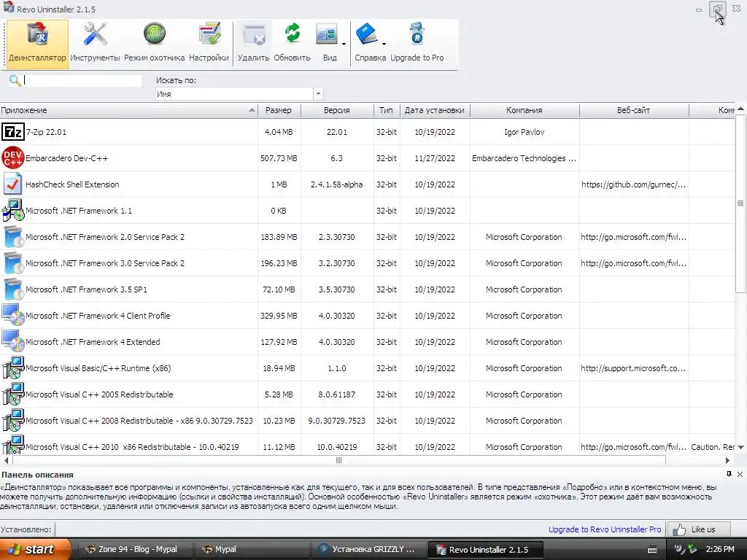Expand the Справка dropdown arrow
Image resolution: width=747 pixels, height=560 pixels.
pos(384,44)
